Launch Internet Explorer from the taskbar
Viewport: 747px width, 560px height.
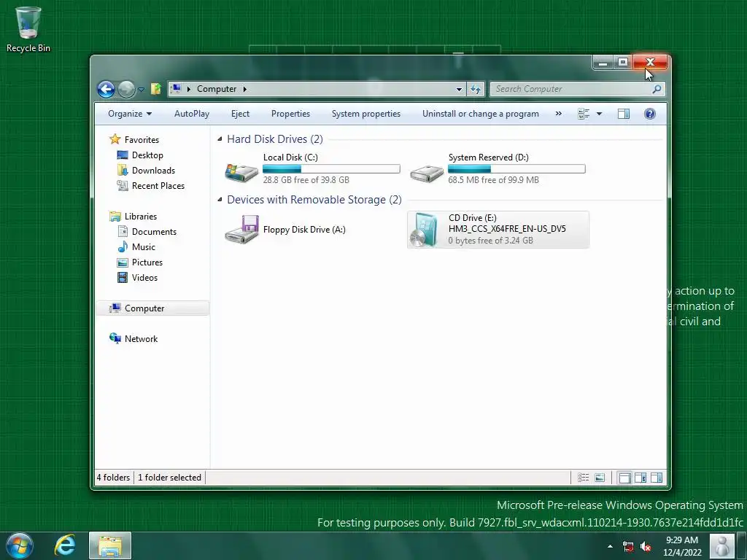pyautogui.click(x=64, y=545)
